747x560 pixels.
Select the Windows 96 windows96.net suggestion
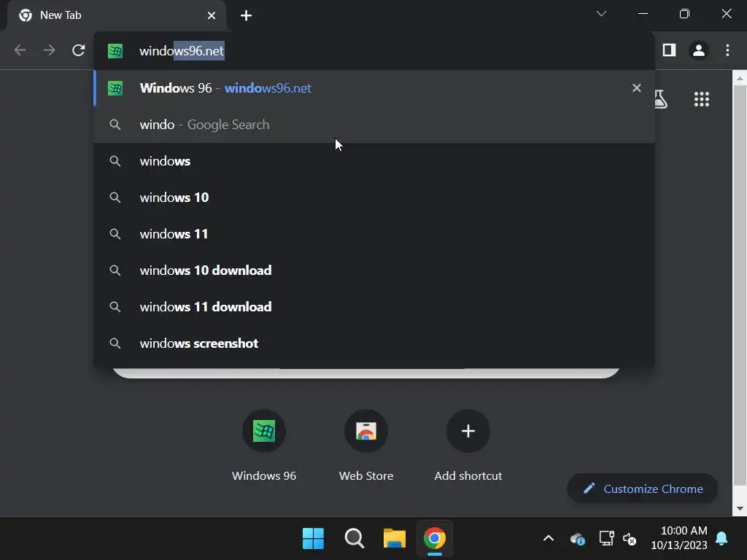pos(374,88)
